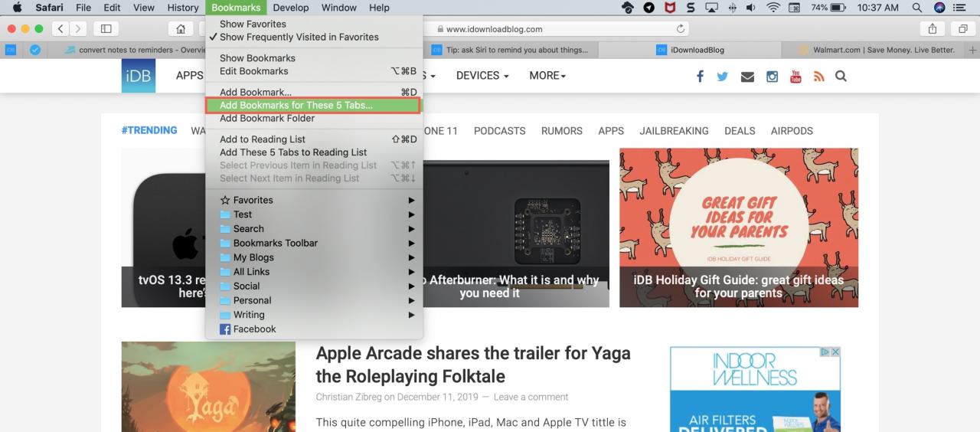Screen dimensions: 980x432
Task: Click the envelope email icon on iDB
Action: tap(747, 77)
